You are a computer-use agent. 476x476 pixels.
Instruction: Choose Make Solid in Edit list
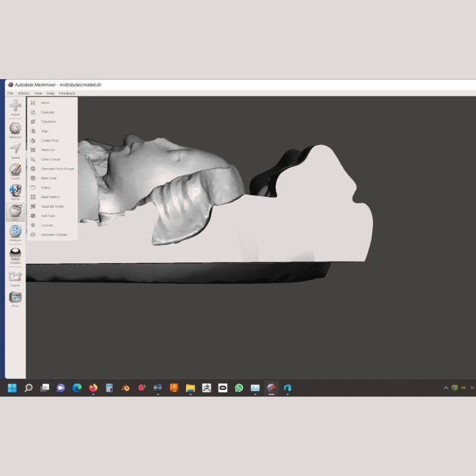tap(48, 178)
